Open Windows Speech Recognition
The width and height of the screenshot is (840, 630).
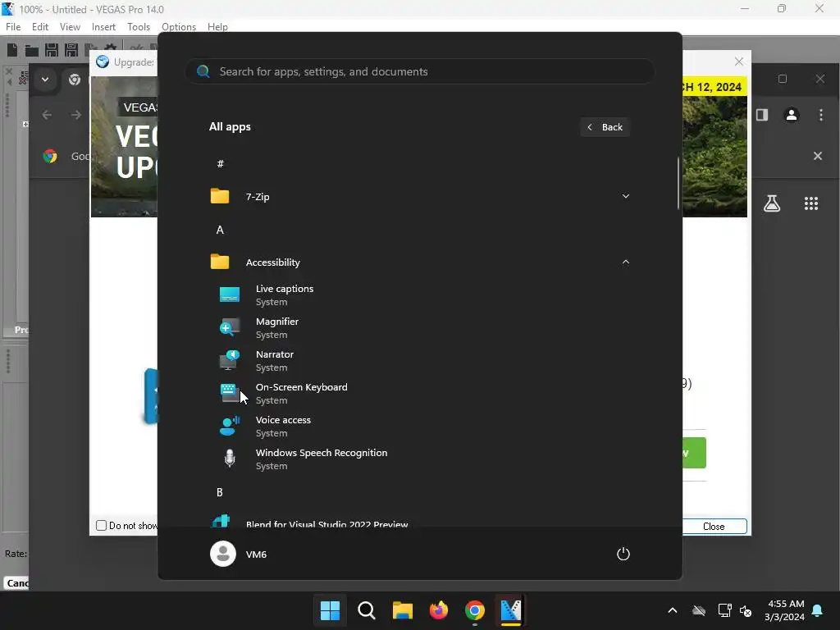[x=420, y=459]
